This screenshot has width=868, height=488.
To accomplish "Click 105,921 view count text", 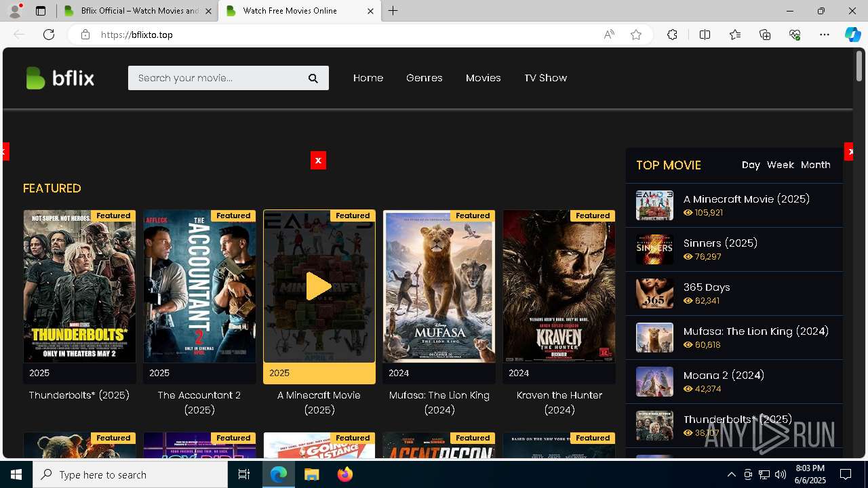I will point(709,212).
